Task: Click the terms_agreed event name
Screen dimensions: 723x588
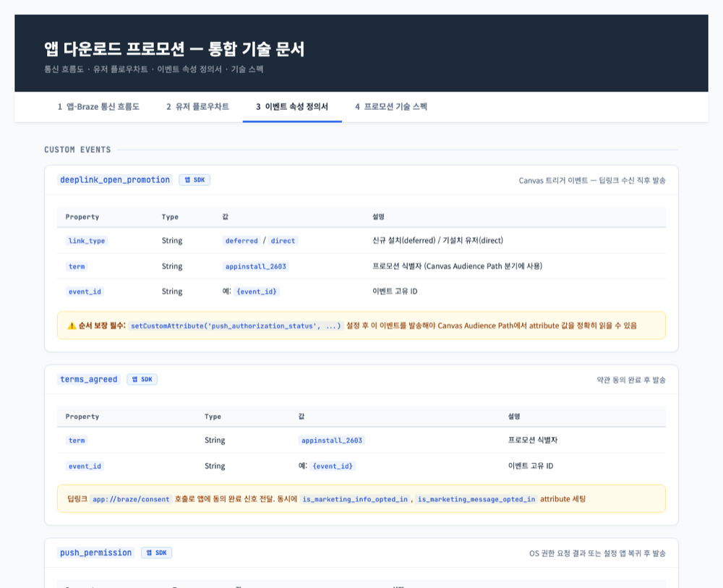Action: point(88,380)
